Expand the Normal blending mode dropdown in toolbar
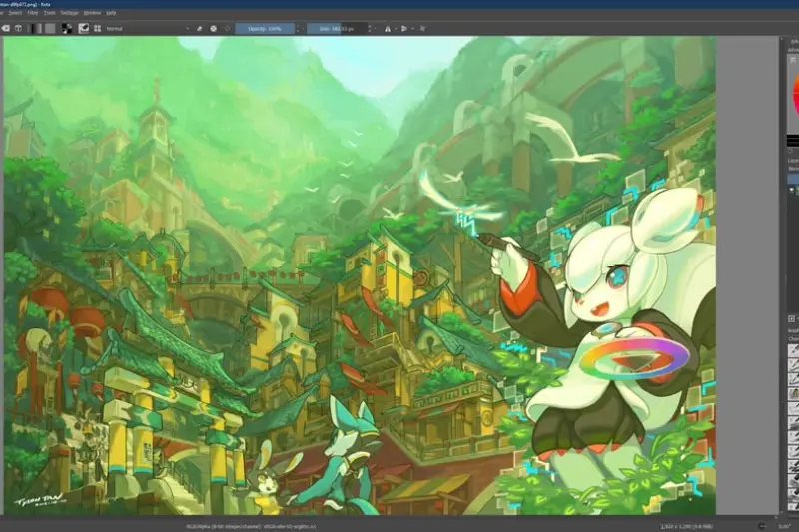This screenshot has height=532, width=799. coord(147,29)
